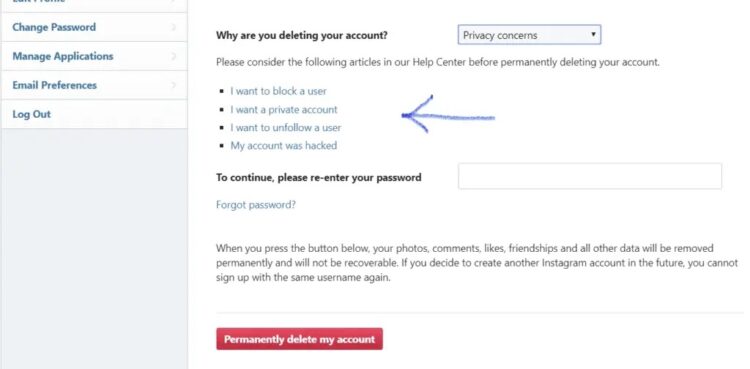
Task: Focus the re-enter password field
Action: click(x=590, y=176)
